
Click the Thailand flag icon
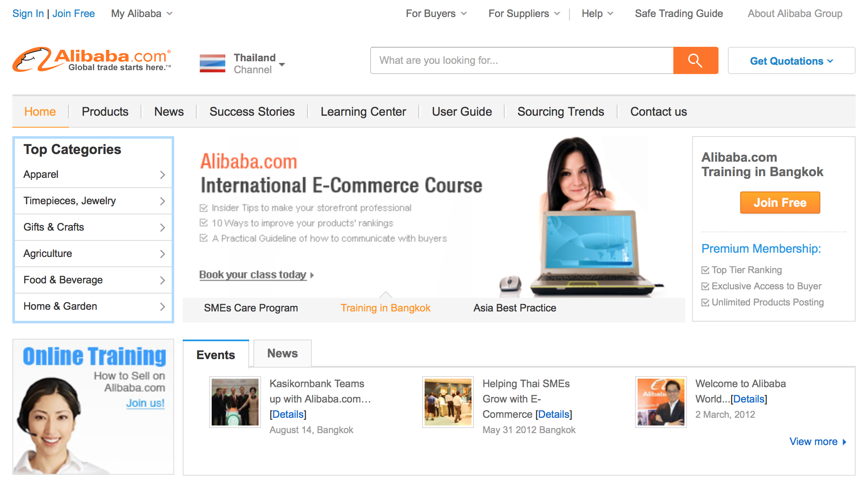tap(213, 63)
